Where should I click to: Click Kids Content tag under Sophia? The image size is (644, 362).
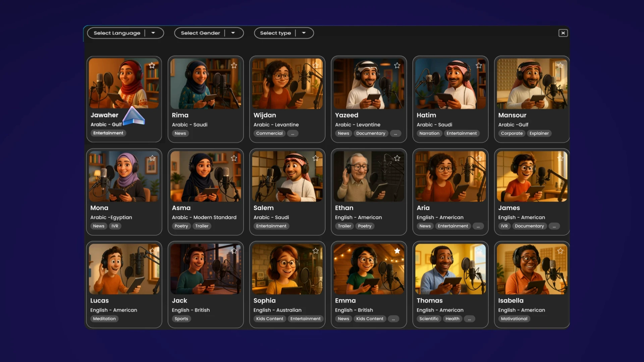[x=269, y=319]
